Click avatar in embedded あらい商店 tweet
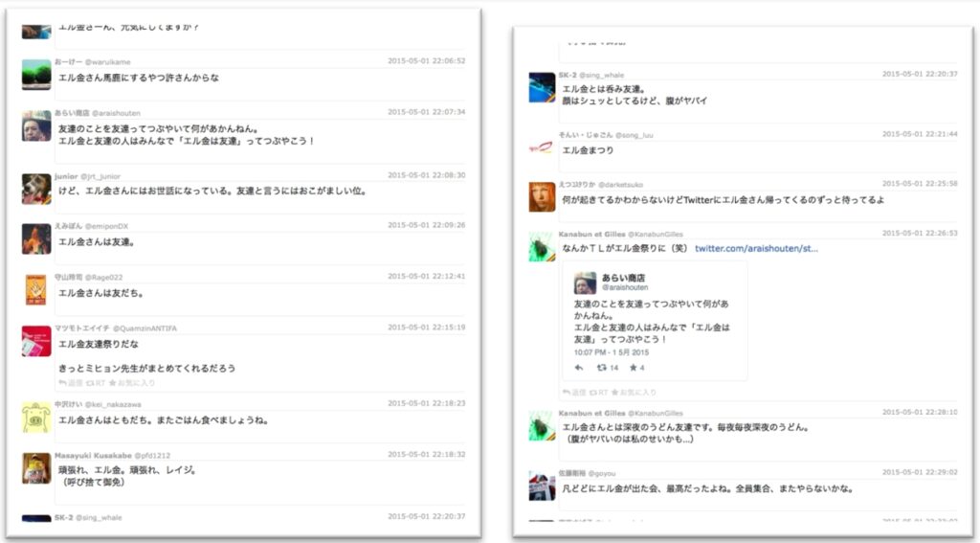Image resolution: width=980 pixels, height=543 pixels. pyautogui.click(x=585, y=283)
